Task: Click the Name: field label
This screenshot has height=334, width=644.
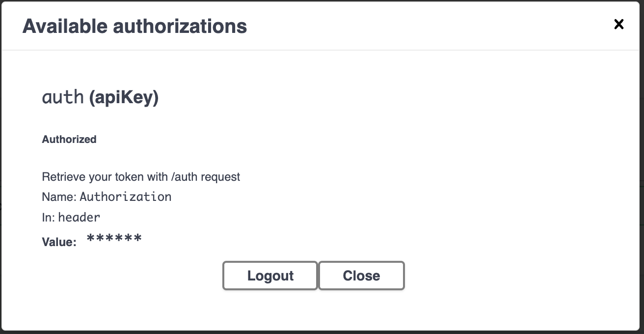Action: pyautogui.click(x=59, y=197)
